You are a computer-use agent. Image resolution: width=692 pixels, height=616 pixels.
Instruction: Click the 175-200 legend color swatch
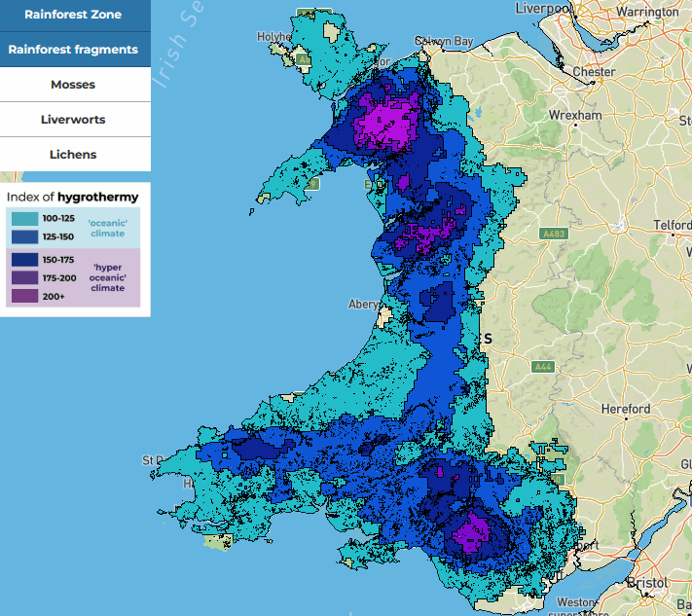(x=24, y=278)
